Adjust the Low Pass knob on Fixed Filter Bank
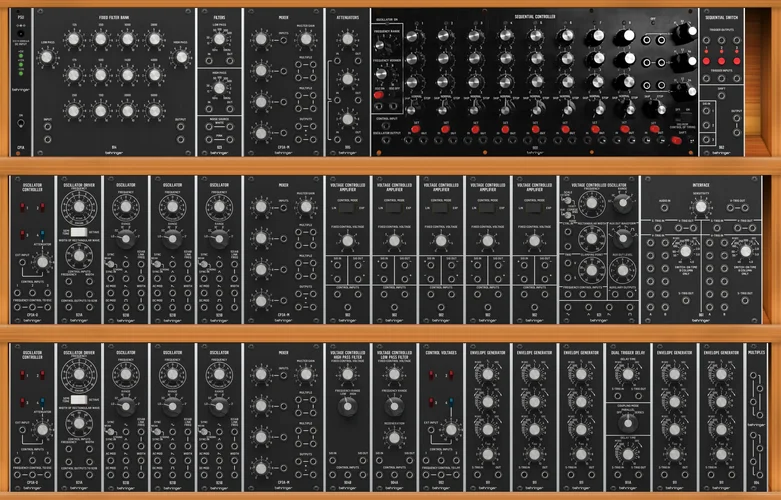 [47, 57]
